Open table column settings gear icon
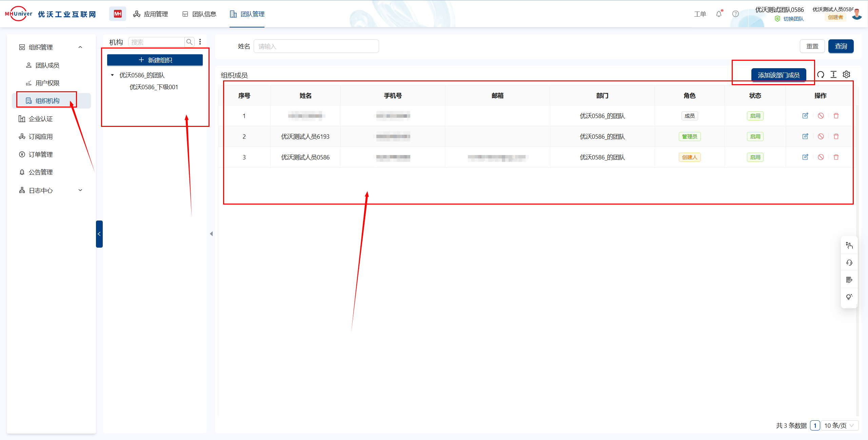The image size is (868, 440). [846, 75]
